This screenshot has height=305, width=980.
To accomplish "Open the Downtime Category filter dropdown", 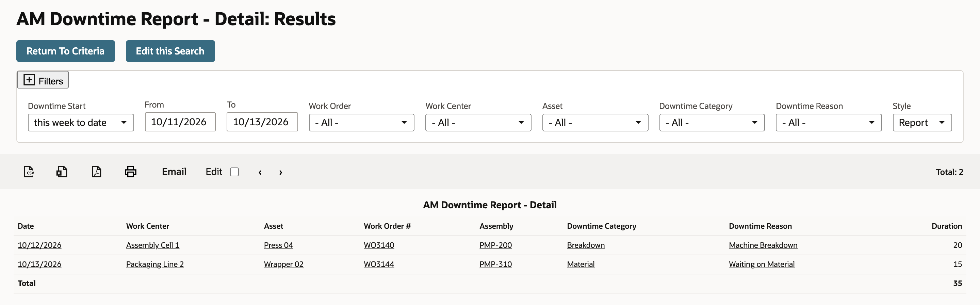I will point(712,123).
